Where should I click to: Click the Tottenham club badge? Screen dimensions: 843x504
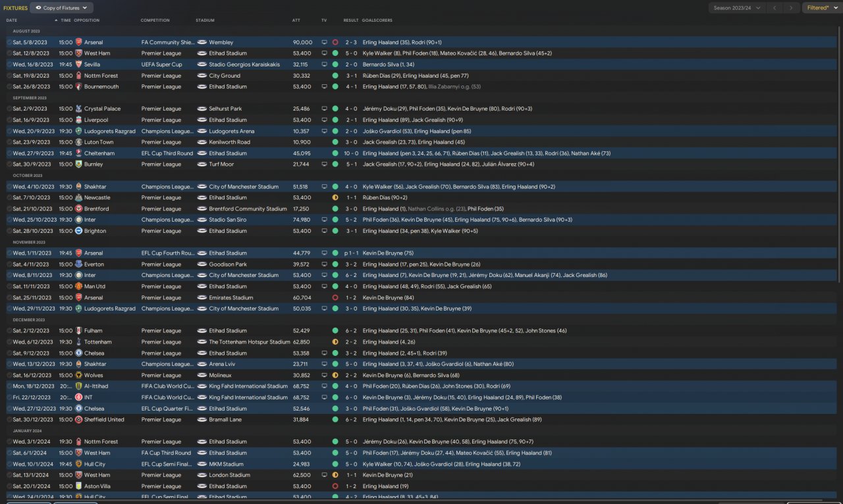pyautogui.click(x=78, y=342)
